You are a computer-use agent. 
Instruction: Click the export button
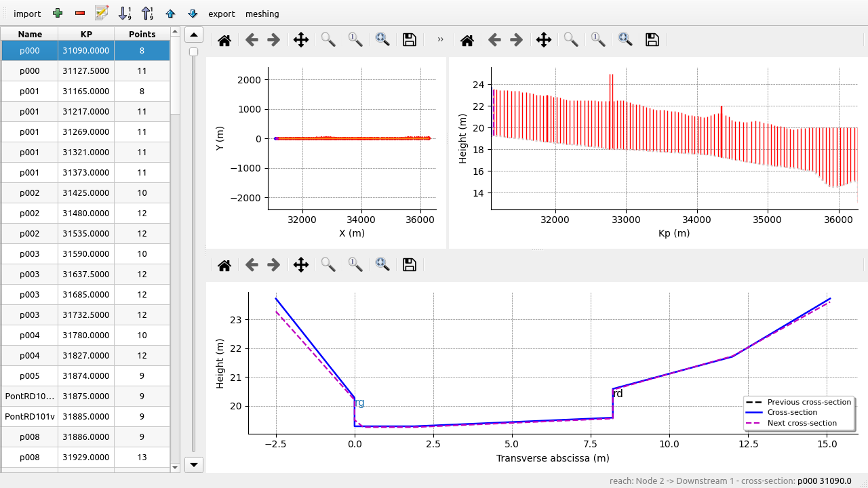222,14
